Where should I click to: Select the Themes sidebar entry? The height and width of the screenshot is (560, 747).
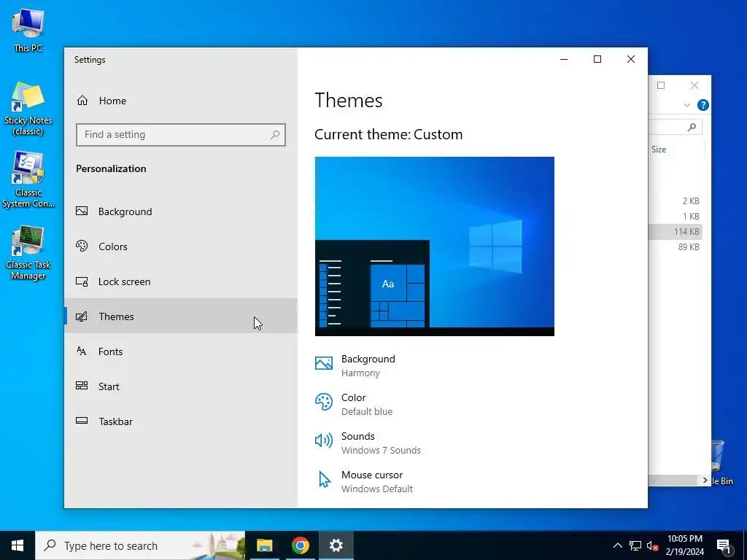click(x=181, y=316)
